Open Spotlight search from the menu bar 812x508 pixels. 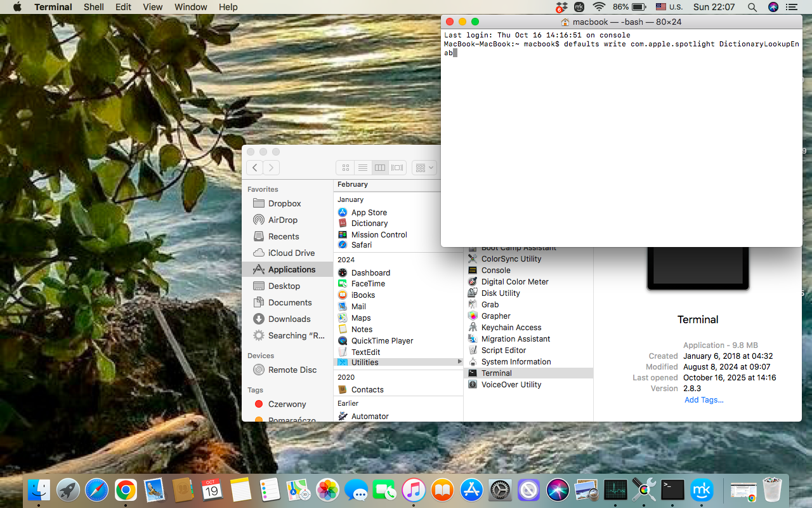[752, 7]
